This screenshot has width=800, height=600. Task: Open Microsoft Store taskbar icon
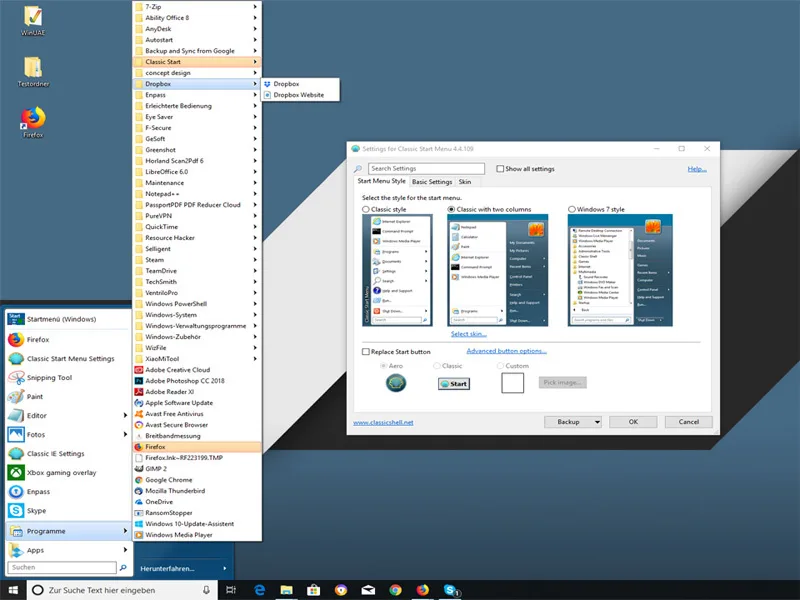(313, 590)
